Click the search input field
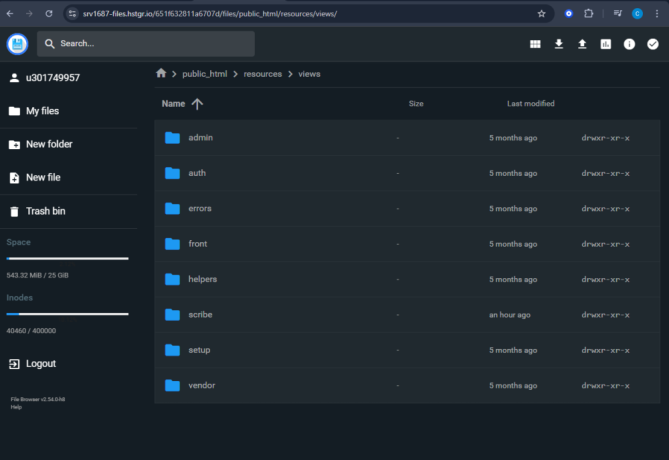669x460 pixels. pos(150,44)
